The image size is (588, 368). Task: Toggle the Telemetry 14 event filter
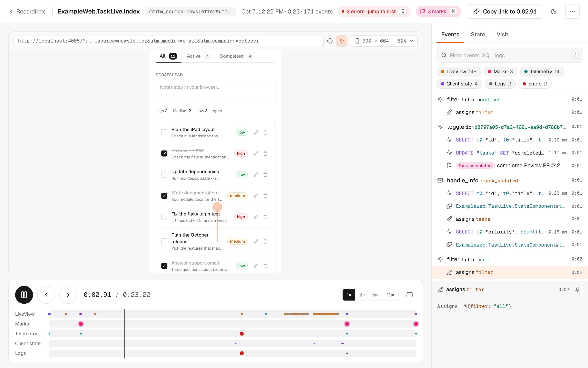click(542, 72)
